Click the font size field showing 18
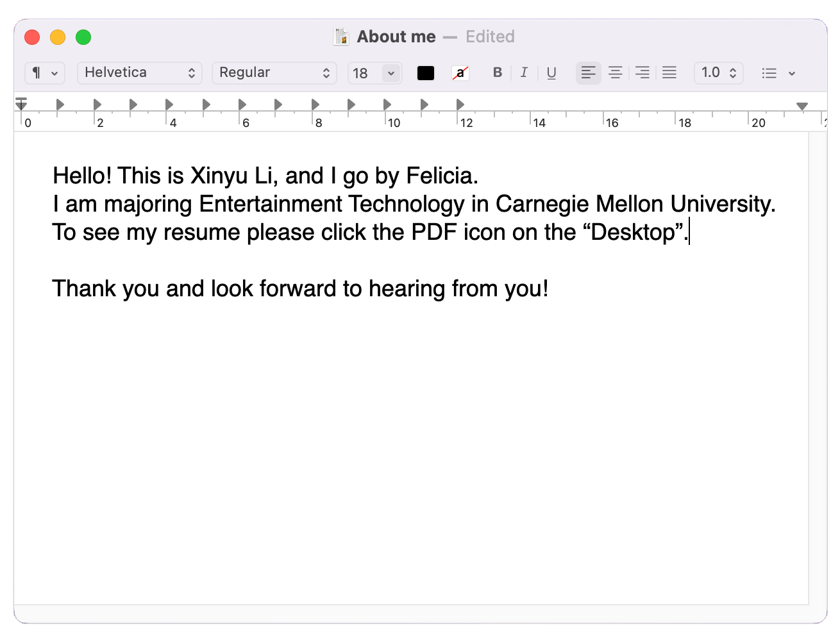The width and height of the screenshot is (840, 640). click(x=365, y=73)
